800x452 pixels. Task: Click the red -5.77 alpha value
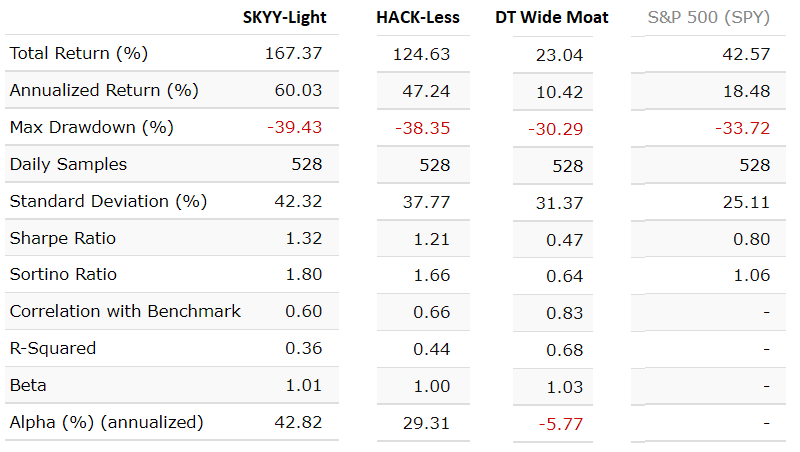click(561, 423)
